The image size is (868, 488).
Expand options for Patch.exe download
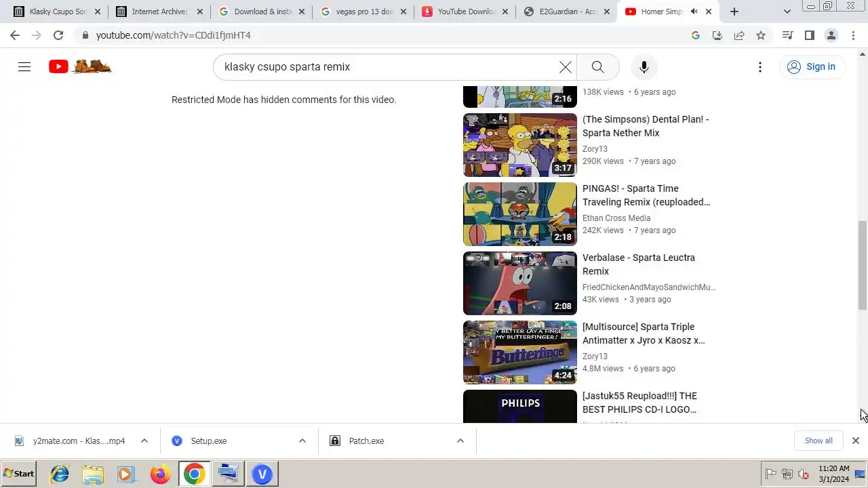pyautogui.click(x=460, y=441)
